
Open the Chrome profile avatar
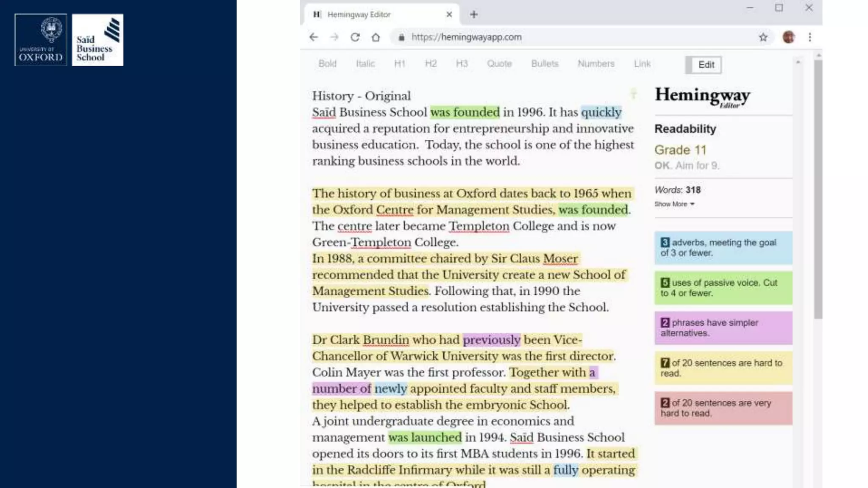click(x=788, y=37)
